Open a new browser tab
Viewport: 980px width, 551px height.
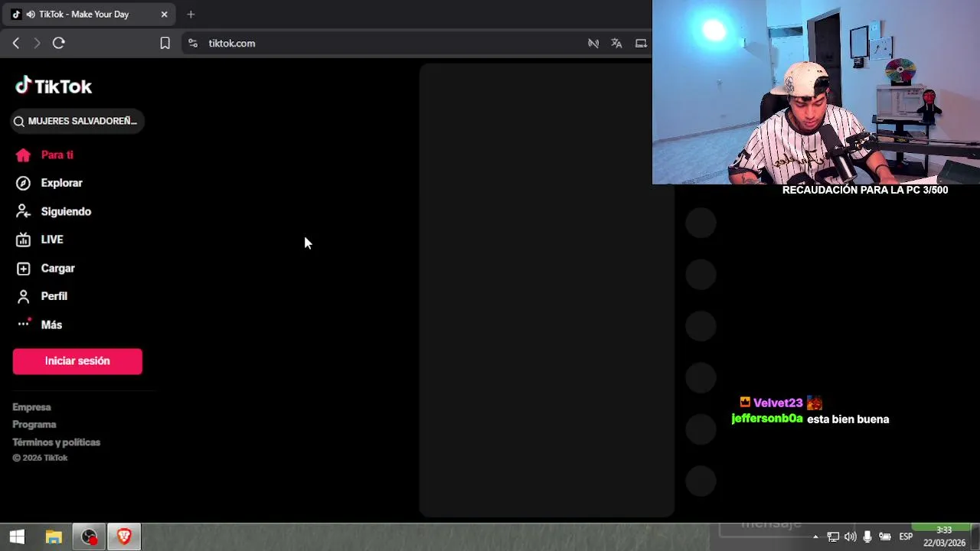191,15
